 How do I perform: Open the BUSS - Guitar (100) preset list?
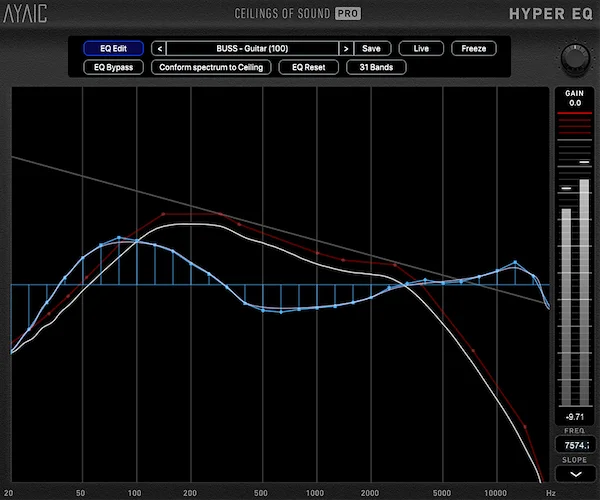pos(253,48)
